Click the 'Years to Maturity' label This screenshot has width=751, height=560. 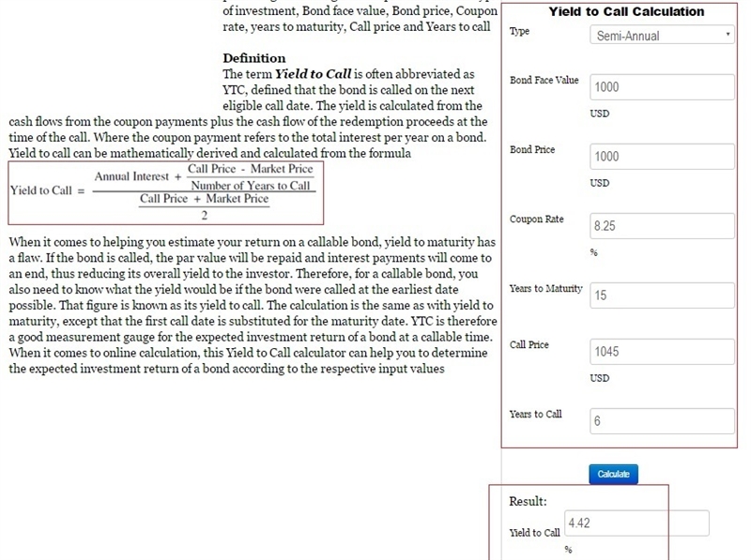pos(546,289)
